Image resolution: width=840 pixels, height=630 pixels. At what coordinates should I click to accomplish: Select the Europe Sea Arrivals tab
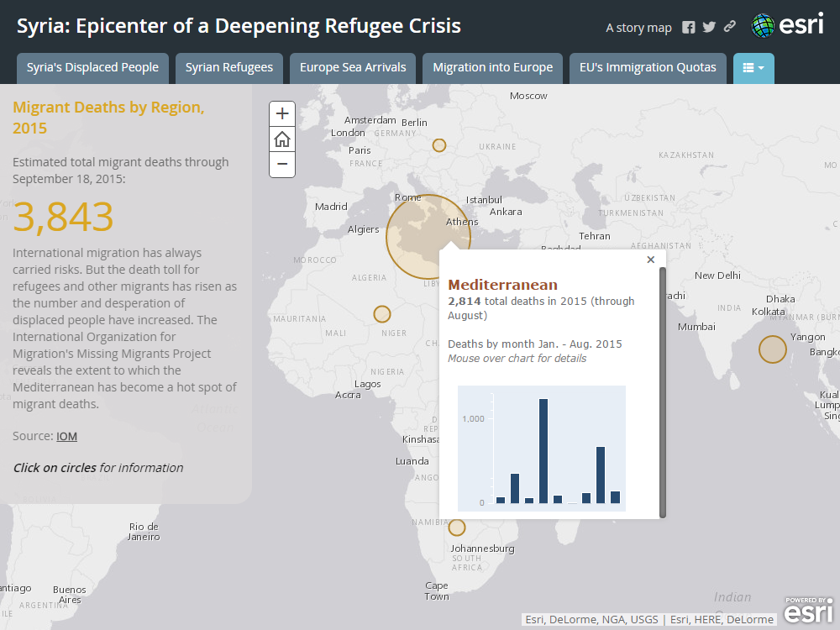[353, 68]
